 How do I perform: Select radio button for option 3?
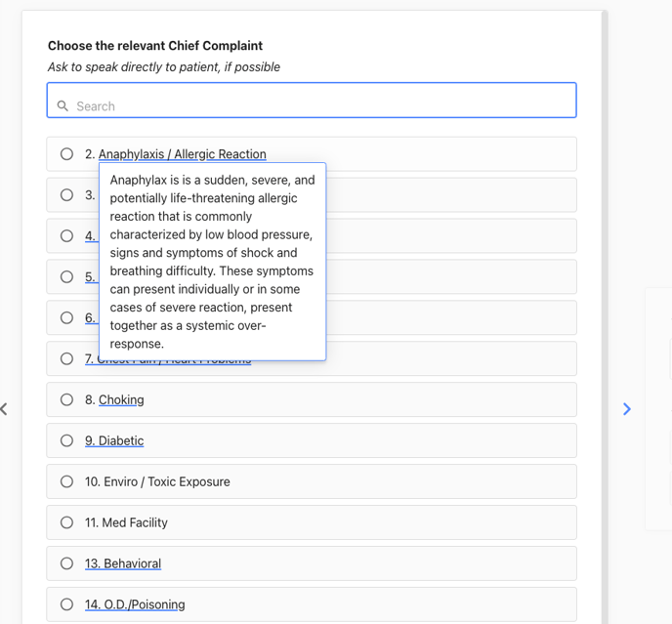[x=66, y=195]
